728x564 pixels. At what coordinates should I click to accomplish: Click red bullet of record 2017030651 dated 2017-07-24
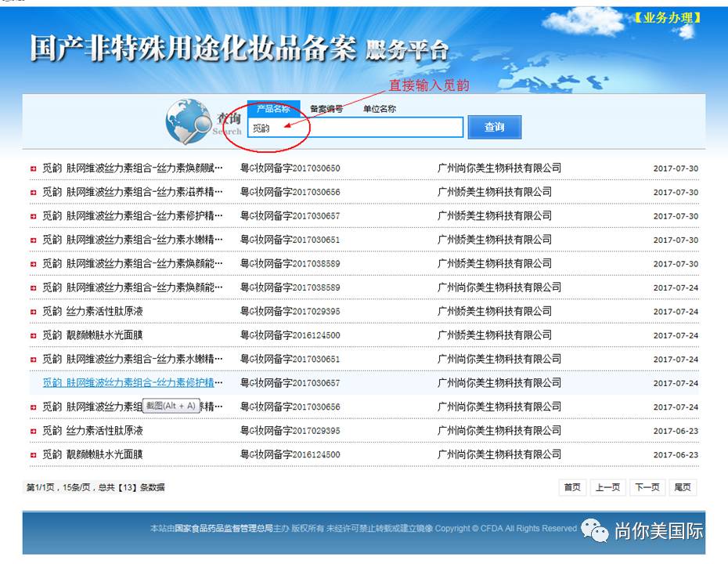click(33, 359)
